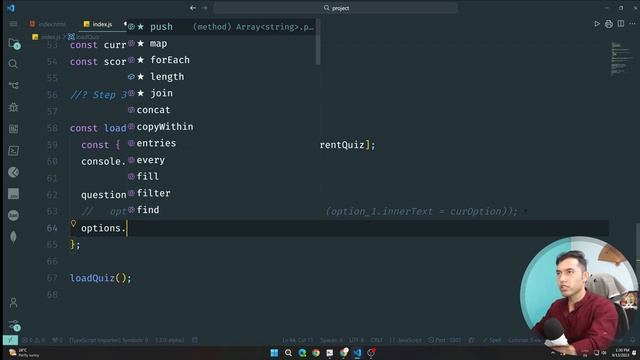Viewport: 640px width, 360px height.
Task: Switch to the index.html tab
Action: [47, 24]
